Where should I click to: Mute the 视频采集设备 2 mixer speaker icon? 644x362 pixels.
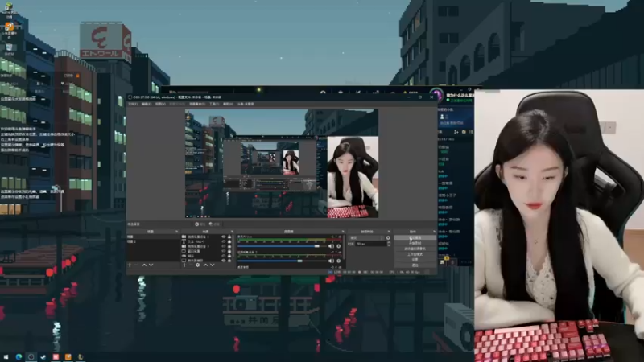(x=331, y=261)
